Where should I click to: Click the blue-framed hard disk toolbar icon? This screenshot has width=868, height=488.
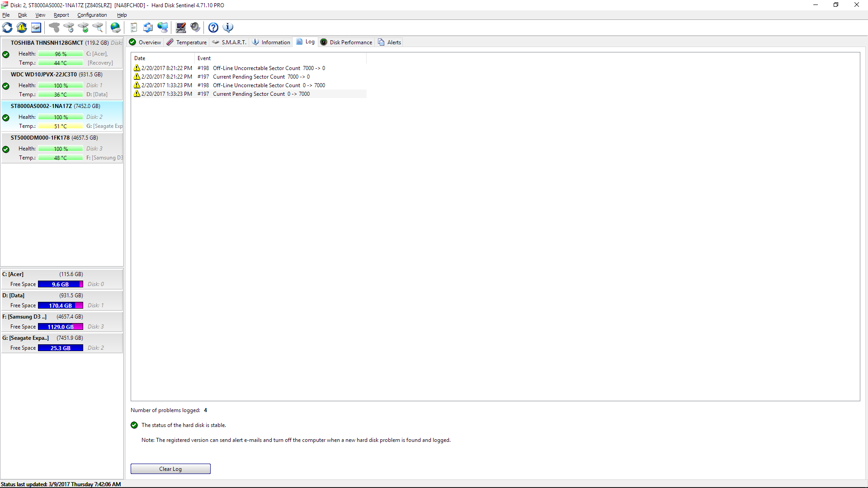click(36, 28)
